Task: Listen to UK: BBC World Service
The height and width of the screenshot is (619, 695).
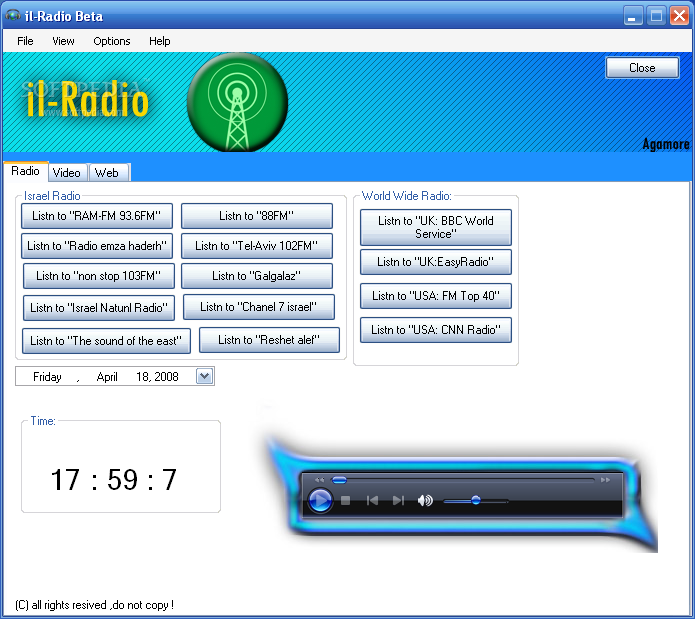Action: (x=436, y=228)
